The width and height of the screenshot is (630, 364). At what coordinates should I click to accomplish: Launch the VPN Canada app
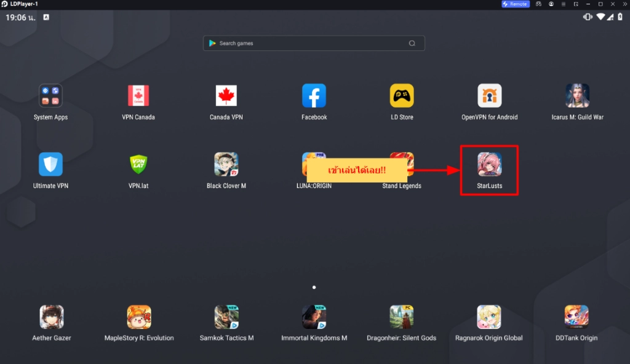138,96
